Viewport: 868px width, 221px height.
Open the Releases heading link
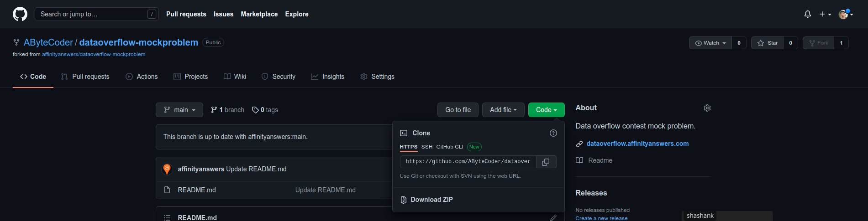591,193
